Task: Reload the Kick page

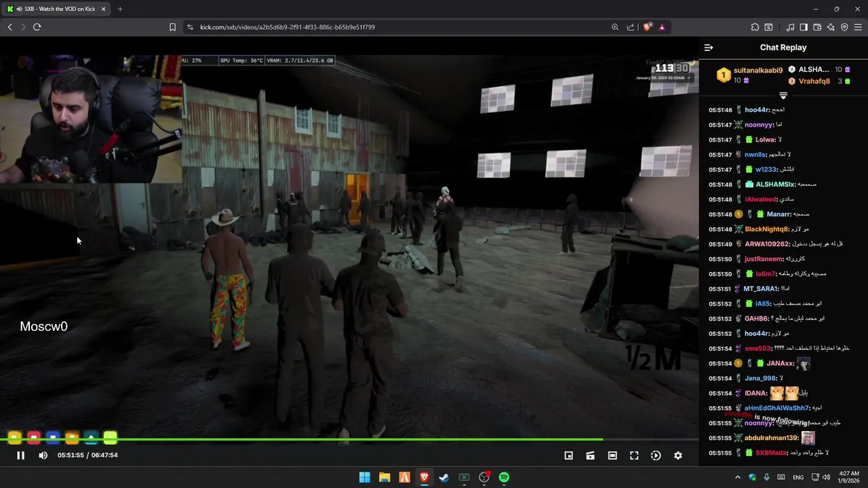Action: pos(37,27)
